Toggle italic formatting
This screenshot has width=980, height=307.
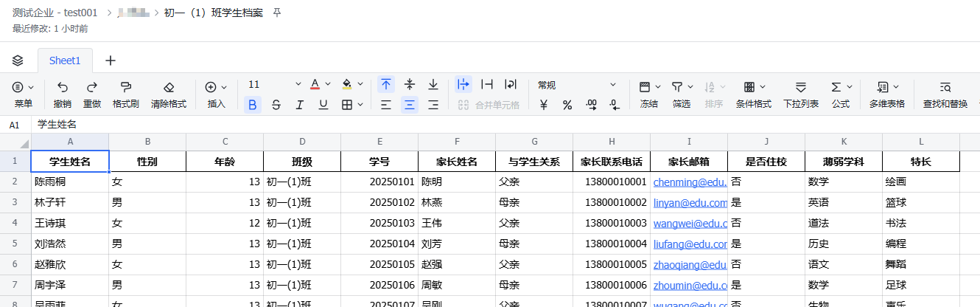click(x=299, y=105)
